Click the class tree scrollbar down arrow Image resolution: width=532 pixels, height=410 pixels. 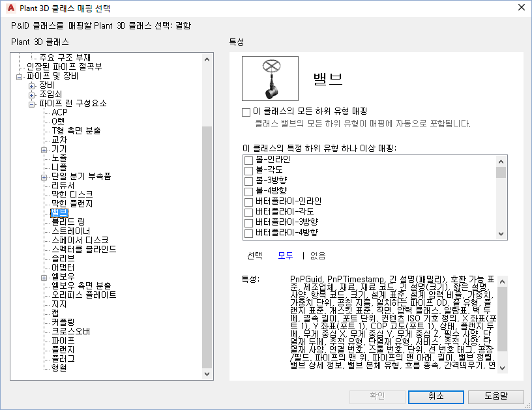click(207, 373)
